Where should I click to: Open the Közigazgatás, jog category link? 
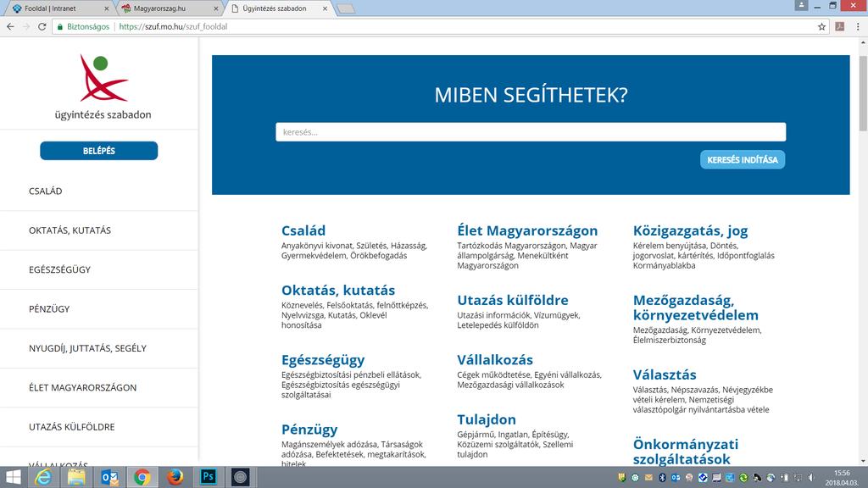(690, 230)
